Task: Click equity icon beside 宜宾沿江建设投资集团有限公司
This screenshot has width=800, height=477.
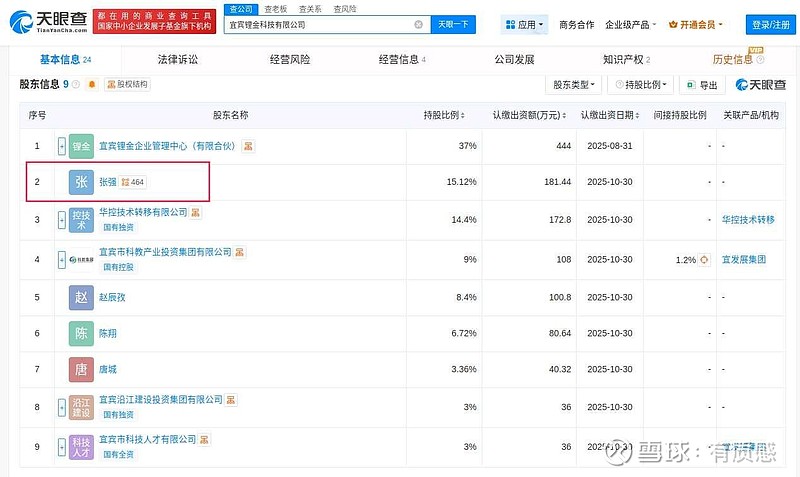Action: pyautogui.click(x=231, y=399)
